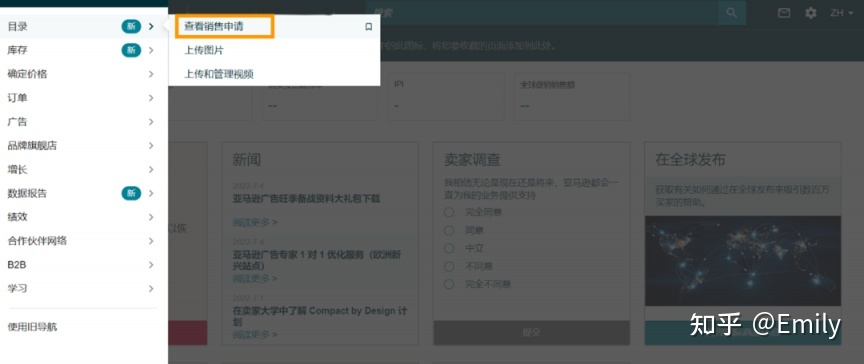Open the mail messages icon
864x364 pixels.
click(x=784, y=13)
